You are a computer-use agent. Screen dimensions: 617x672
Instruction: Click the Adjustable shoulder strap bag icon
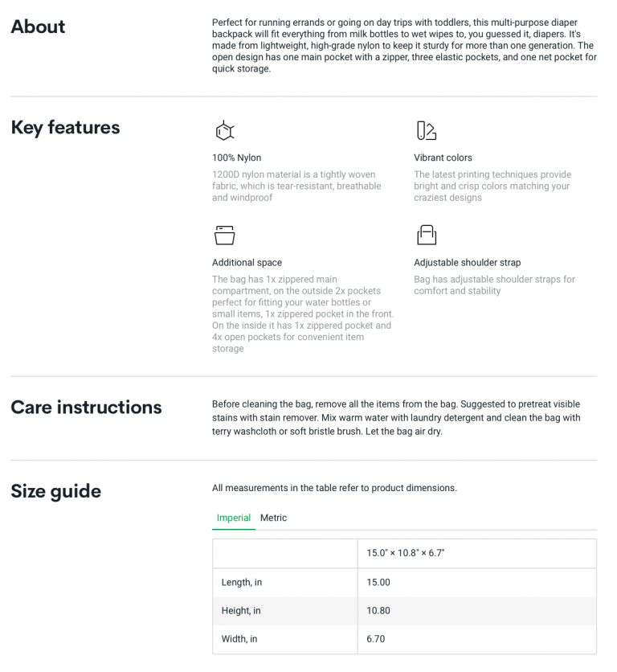(x=427, y=235)
